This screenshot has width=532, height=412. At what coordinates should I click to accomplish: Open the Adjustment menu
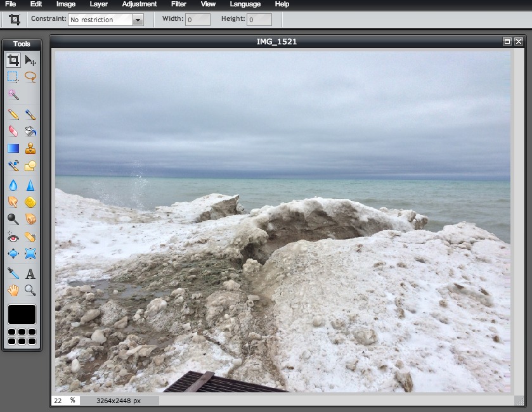[139, 4]
